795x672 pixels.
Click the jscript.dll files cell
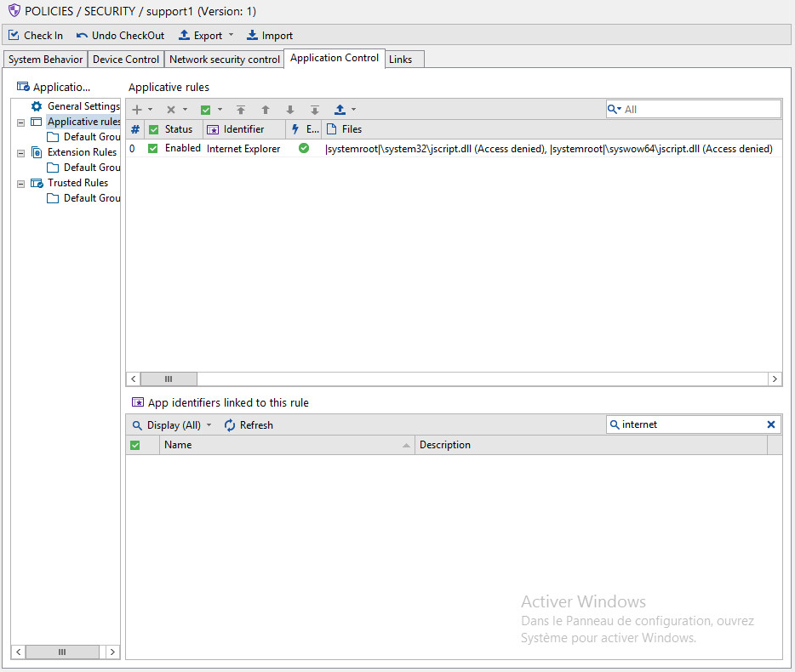click(x=549, y=149)
